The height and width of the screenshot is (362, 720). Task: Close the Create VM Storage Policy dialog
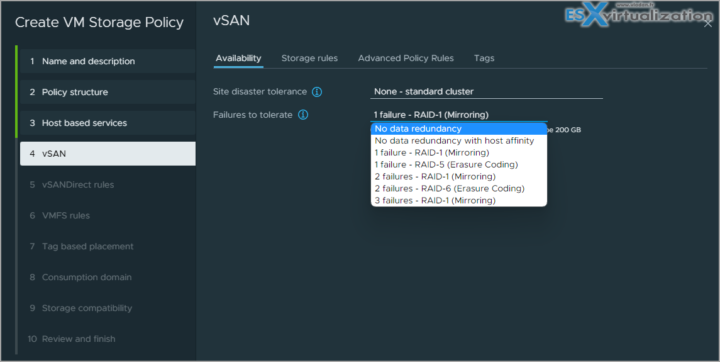coord(708,23)
